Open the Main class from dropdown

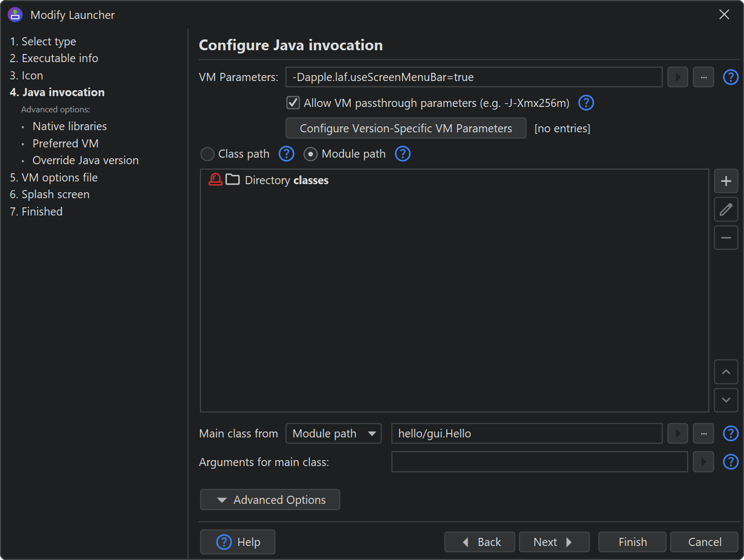click(333, 434)
